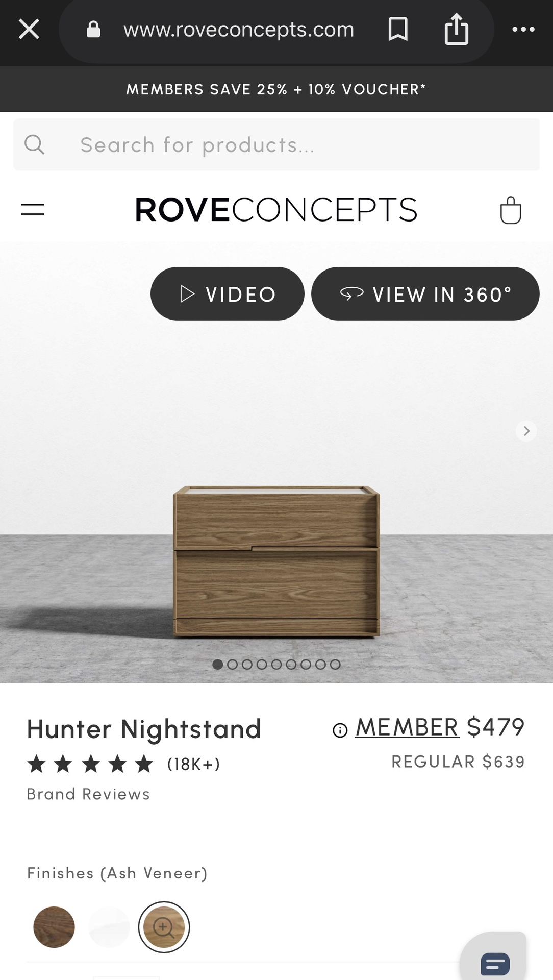Play the product VIDEO

(x=228, y=294)
